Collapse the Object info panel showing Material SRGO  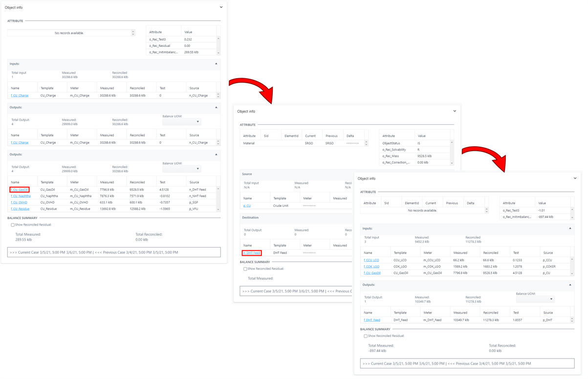click(455, 111)
